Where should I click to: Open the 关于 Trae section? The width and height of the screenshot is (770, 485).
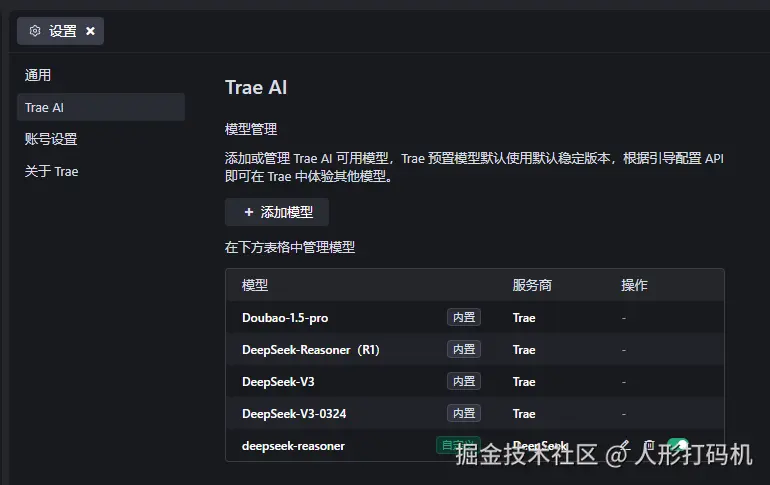(x=52, y=171)
